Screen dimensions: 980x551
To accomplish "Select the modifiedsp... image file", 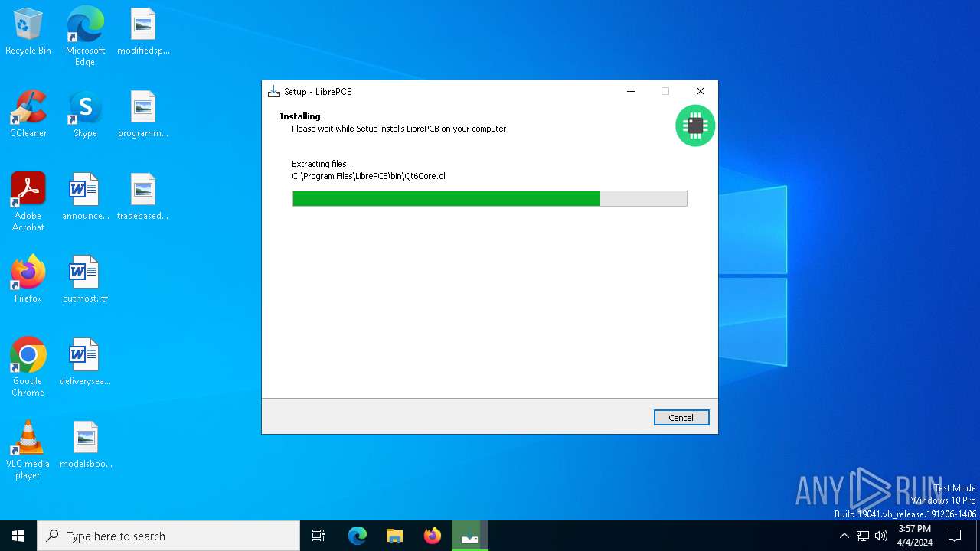I will [143, 32].
